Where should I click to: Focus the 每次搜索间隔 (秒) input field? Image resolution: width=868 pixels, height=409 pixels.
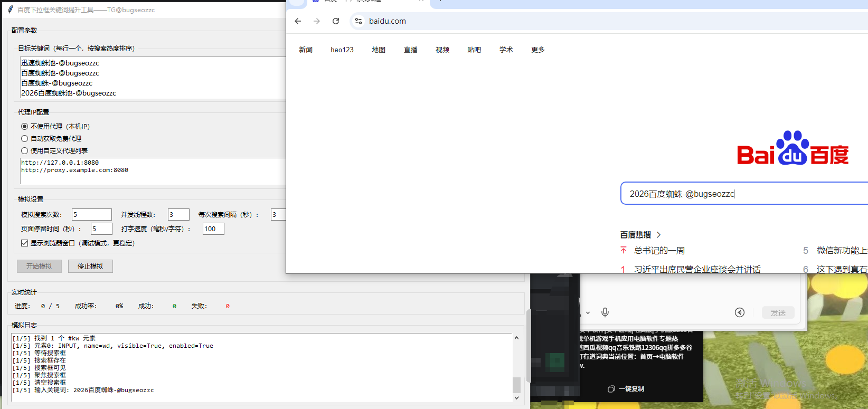click(x=278, y=214)
